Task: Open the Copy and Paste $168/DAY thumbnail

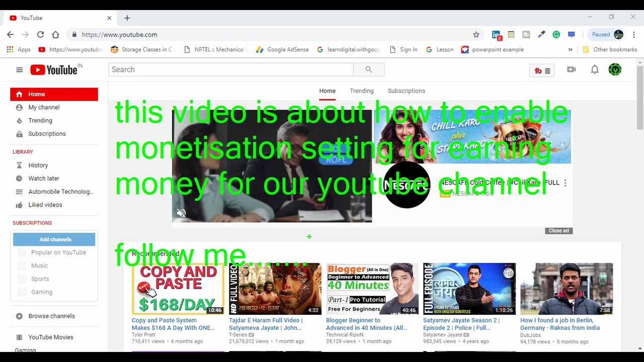Action: (x=178, y=289)
